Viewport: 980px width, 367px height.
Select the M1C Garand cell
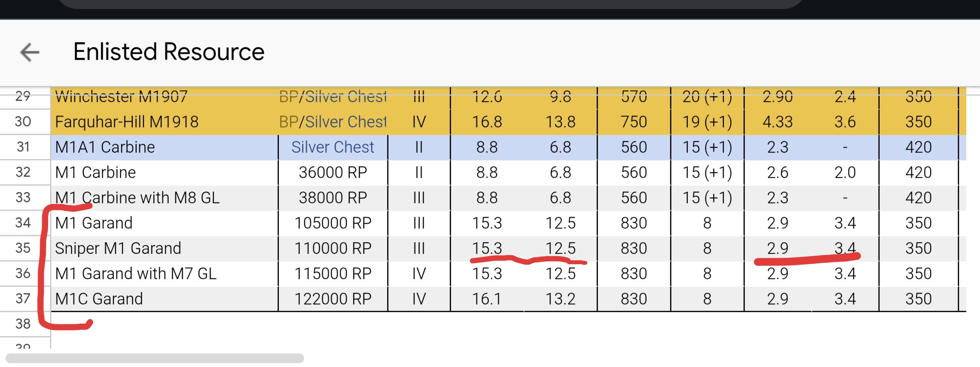(99, 299)
